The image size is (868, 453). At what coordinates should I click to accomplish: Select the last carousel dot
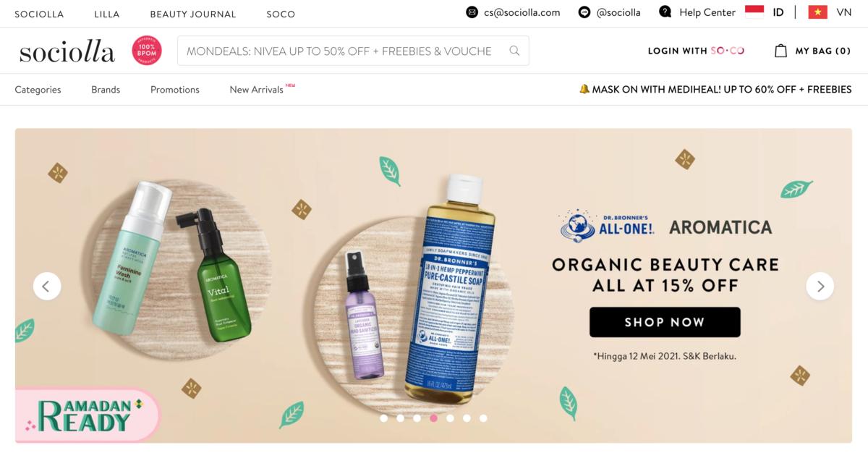[483, 418]
